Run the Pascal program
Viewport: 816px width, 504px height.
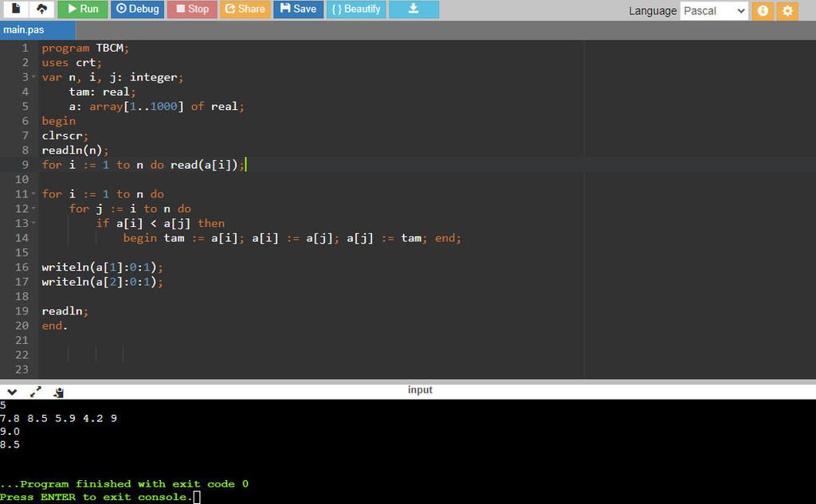click(82, 9)
